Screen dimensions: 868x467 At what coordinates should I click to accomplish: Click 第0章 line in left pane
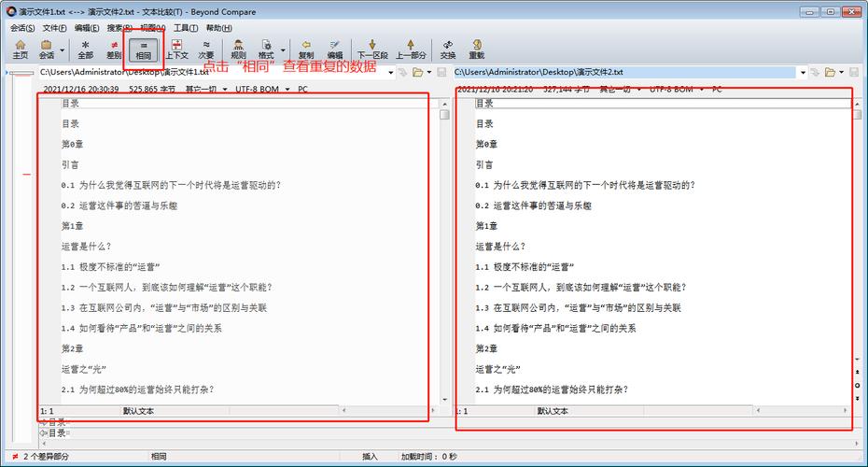pyautogui.click(x=72, y=144)
